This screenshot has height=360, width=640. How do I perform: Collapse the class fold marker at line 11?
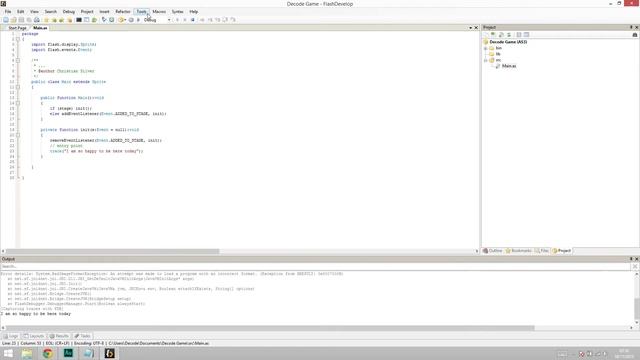click(18, 87)
